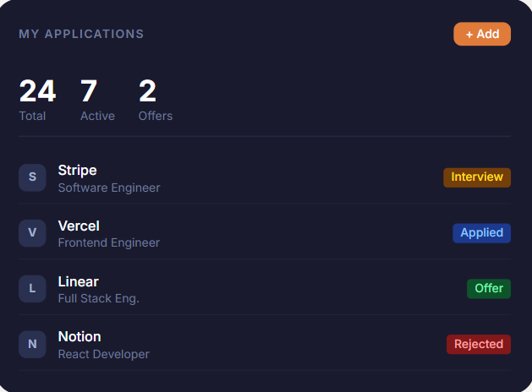This screenshot has height=392, width=532.
Task: Open the Notion application name
Action: [x=80, y=337]
